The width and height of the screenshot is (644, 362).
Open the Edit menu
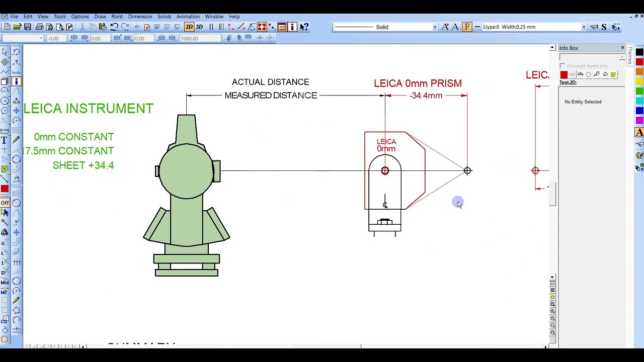click(28, 17)
